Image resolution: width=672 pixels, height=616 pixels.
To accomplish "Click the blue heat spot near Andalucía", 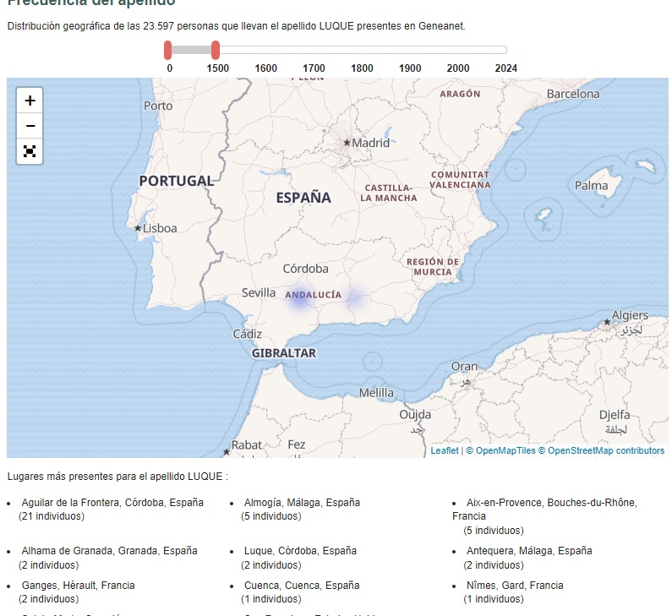I will pyautogui.click(x=300, y=299).
